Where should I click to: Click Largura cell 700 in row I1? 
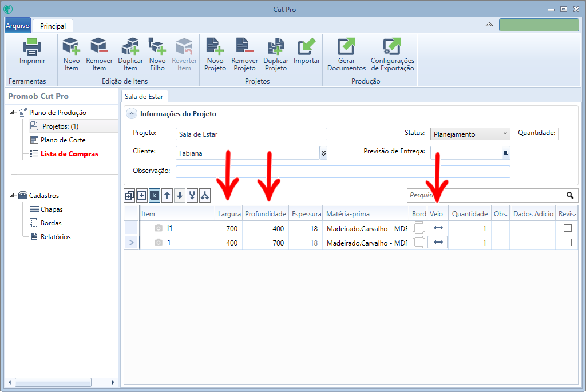pyautogui.click(x=229, y=228)
